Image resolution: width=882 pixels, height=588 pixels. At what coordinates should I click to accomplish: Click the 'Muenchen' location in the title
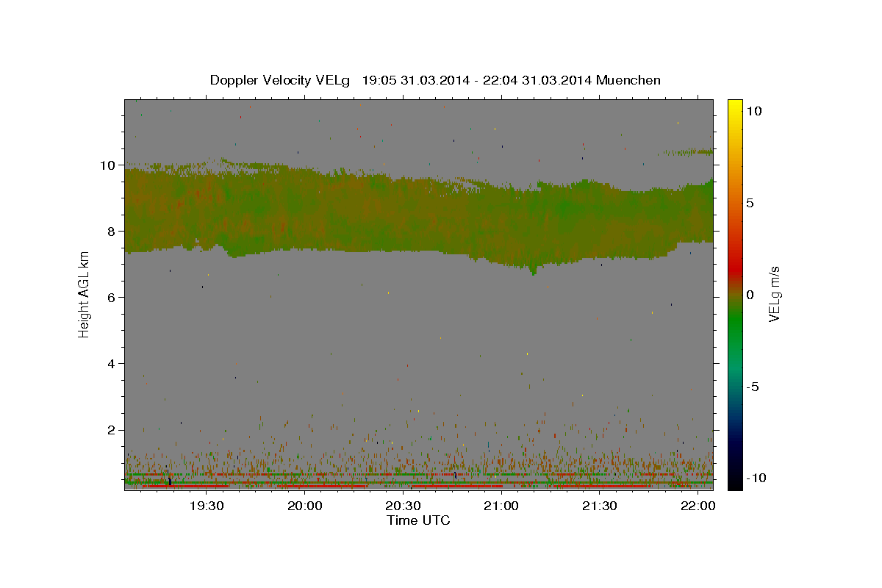tap(628, 80)
